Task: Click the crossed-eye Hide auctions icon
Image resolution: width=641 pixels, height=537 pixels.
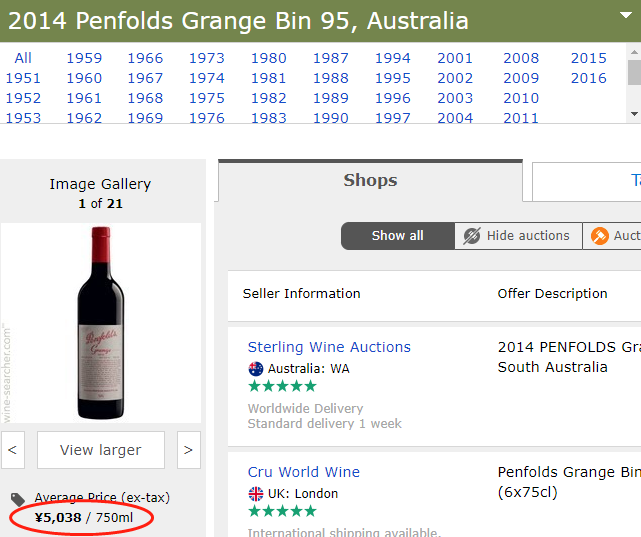Action: 471,236
